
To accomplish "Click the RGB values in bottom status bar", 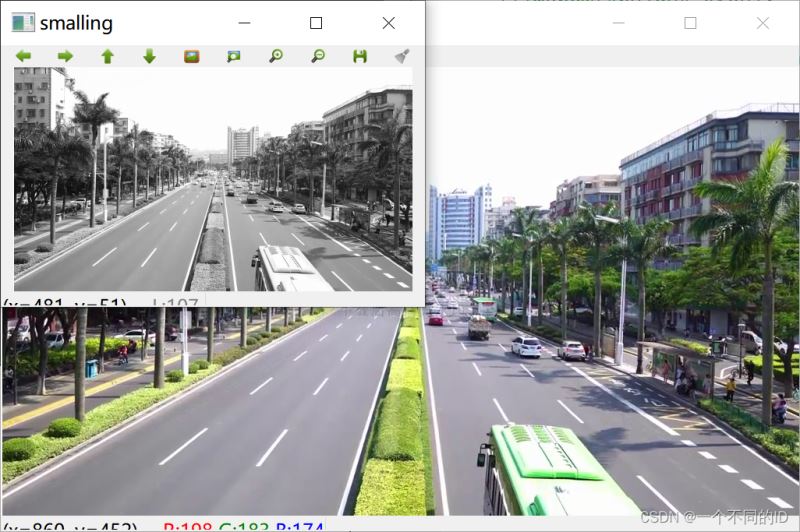I will click(243, 526).
